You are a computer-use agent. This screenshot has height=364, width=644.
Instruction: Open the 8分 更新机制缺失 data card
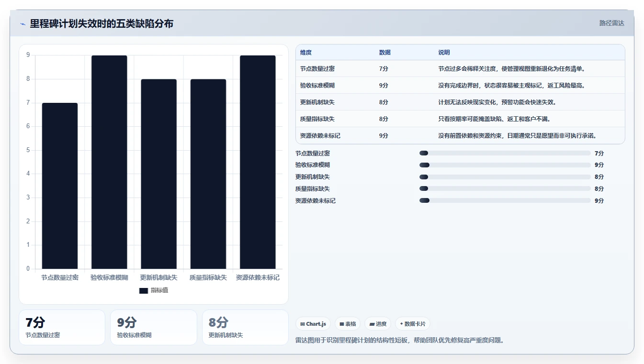pyautogui.click(x=245, y=327)
